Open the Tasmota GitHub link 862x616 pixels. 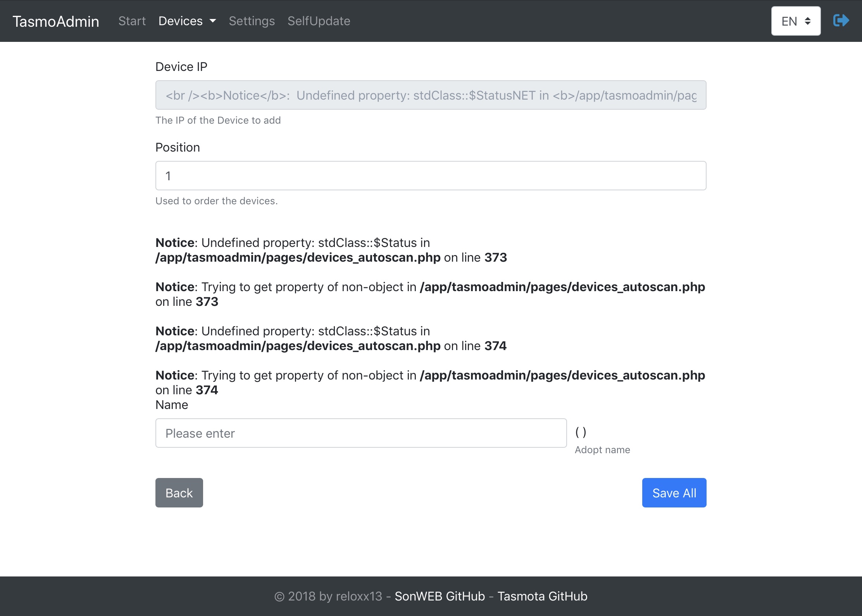[543, 596]
